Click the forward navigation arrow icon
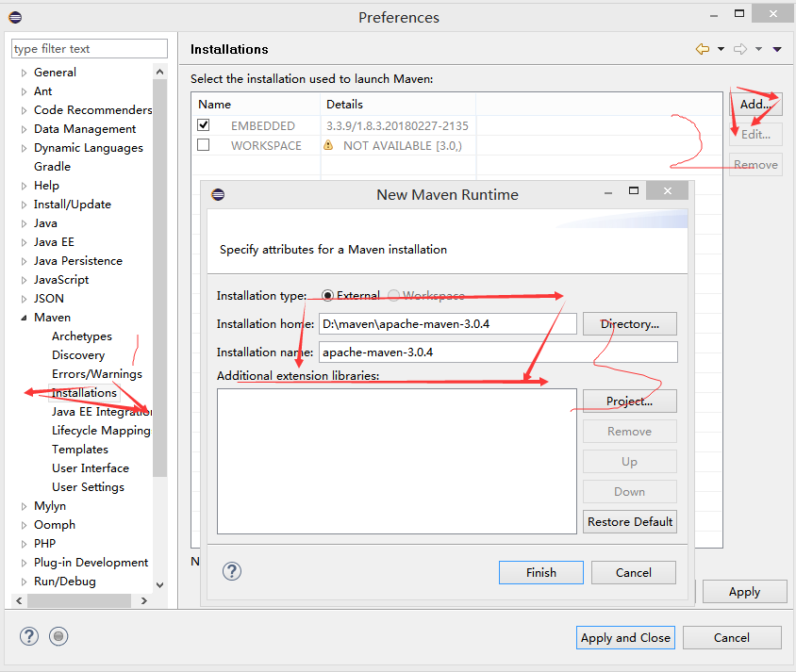796x672 pixels. pos(740,49)
